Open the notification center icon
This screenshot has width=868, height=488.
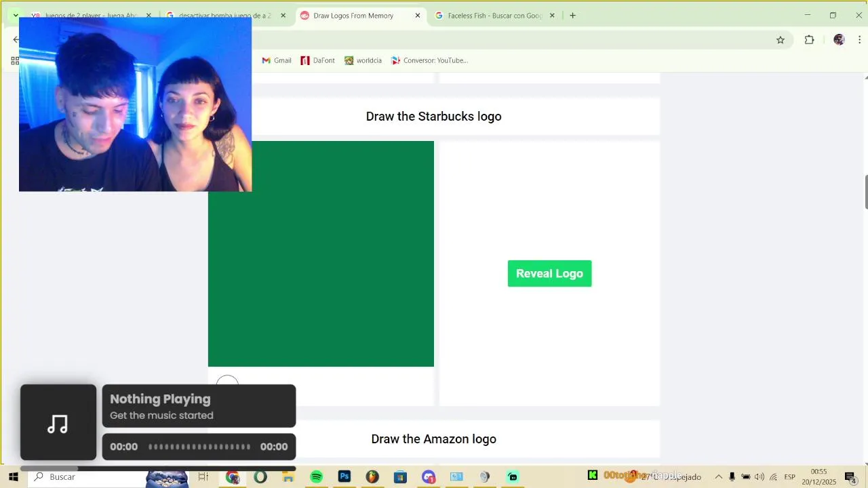(850, 477)
